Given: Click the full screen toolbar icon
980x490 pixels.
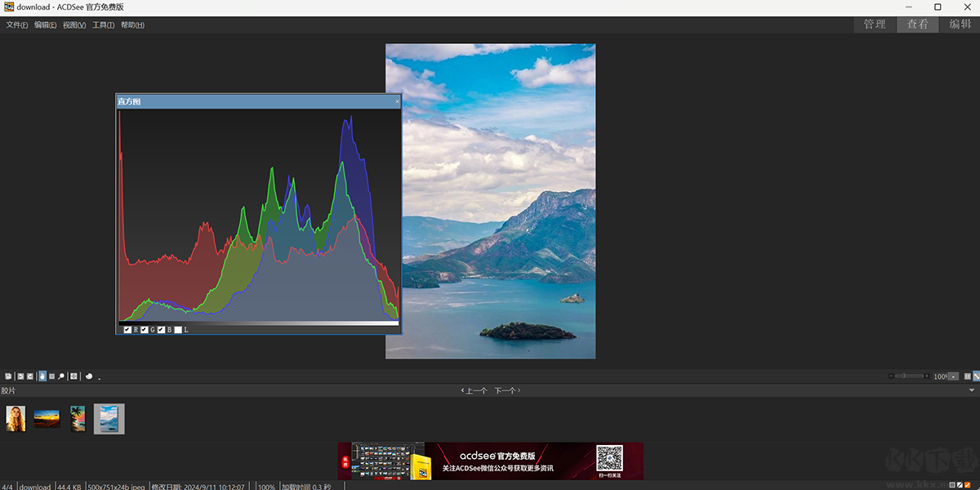Looking at the screenshot, I should coord(73,376).
